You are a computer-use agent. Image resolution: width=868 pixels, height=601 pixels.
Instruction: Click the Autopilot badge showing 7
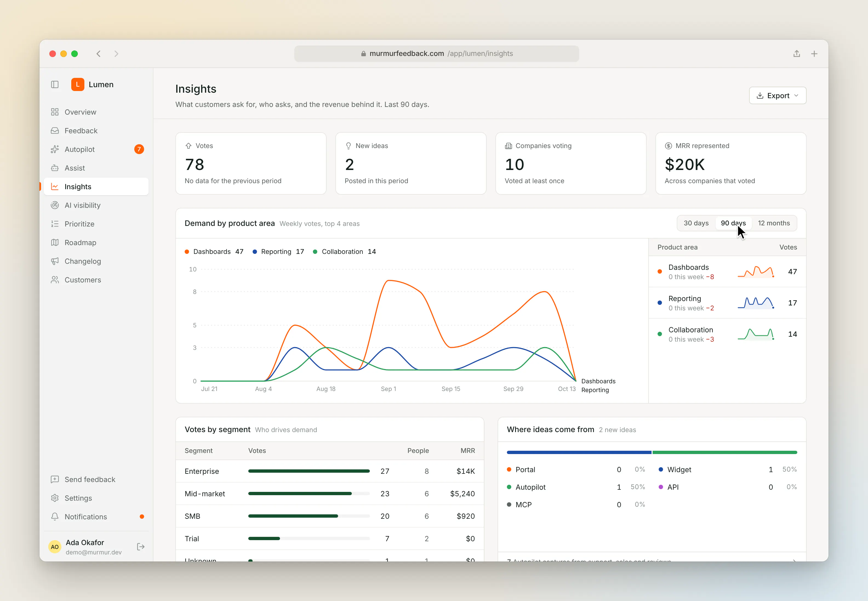click(x=139, y=149)
